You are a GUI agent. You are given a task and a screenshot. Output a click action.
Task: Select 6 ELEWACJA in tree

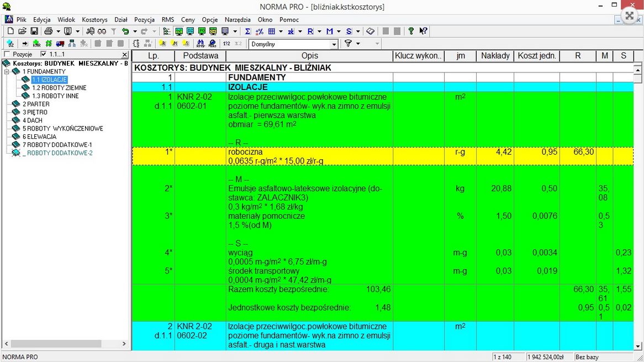click(39, 137)
